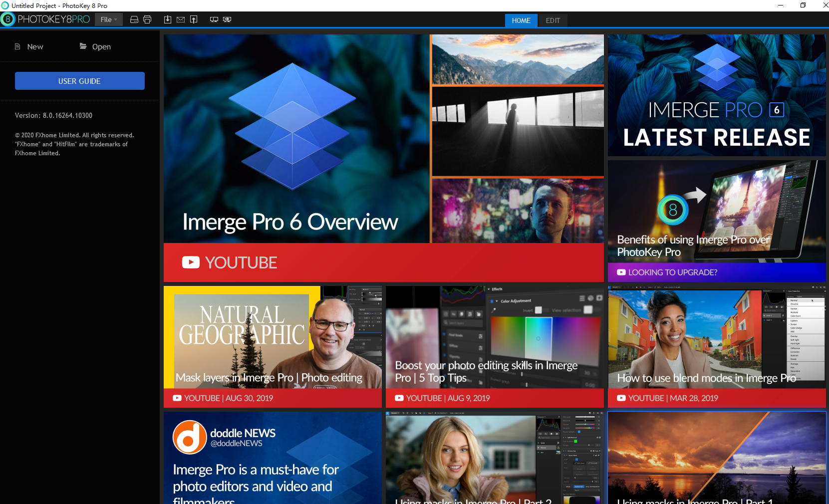
Task: Open the doddle NEWS article tile
Action: (x=273, y=458)
